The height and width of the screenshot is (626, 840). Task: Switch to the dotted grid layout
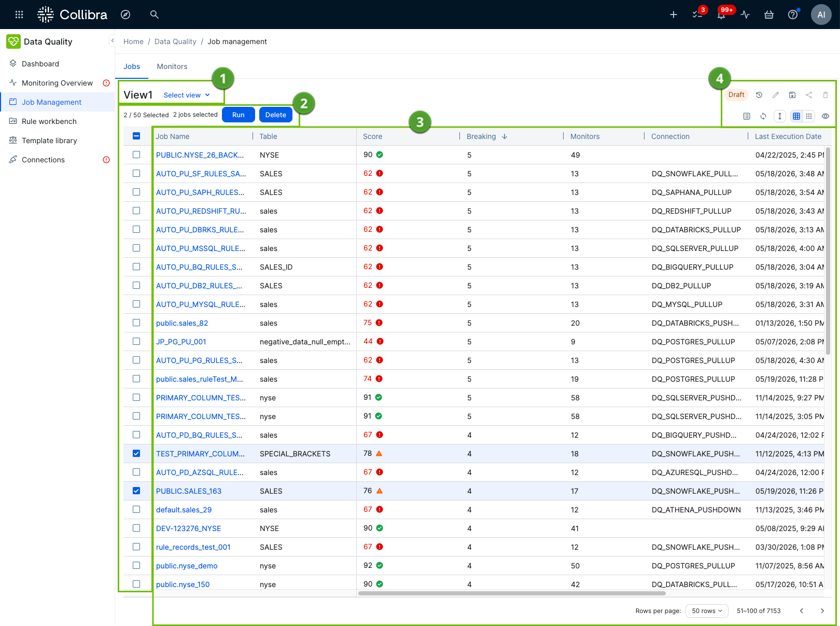809,116
